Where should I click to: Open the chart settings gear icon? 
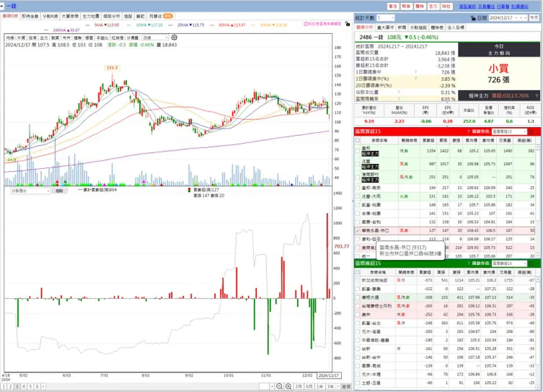tap(174, 37)
